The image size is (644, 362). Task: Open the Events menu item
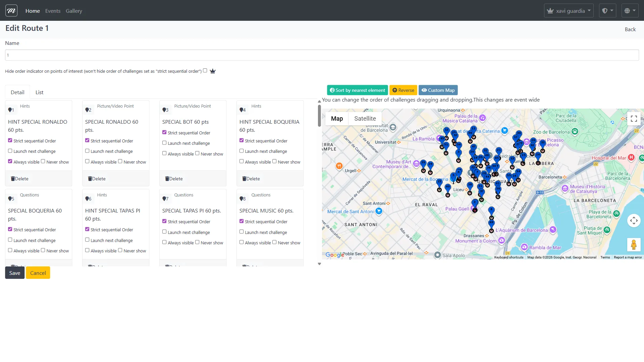(53, 11)
